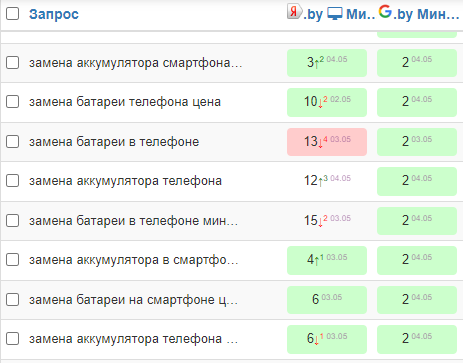Click Yandex position 10 cell dated 02.05
This screenshot has width=463, height=363.
[327, 102]
